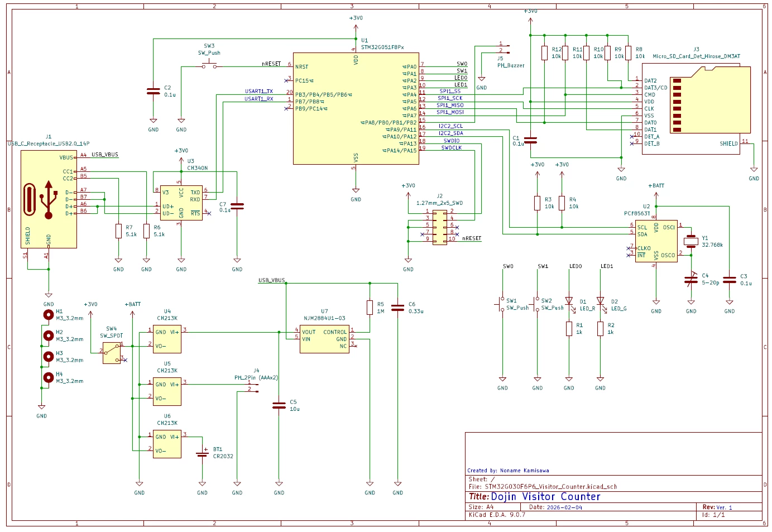Select the H4 mounting hole symbol

(49, 377)
